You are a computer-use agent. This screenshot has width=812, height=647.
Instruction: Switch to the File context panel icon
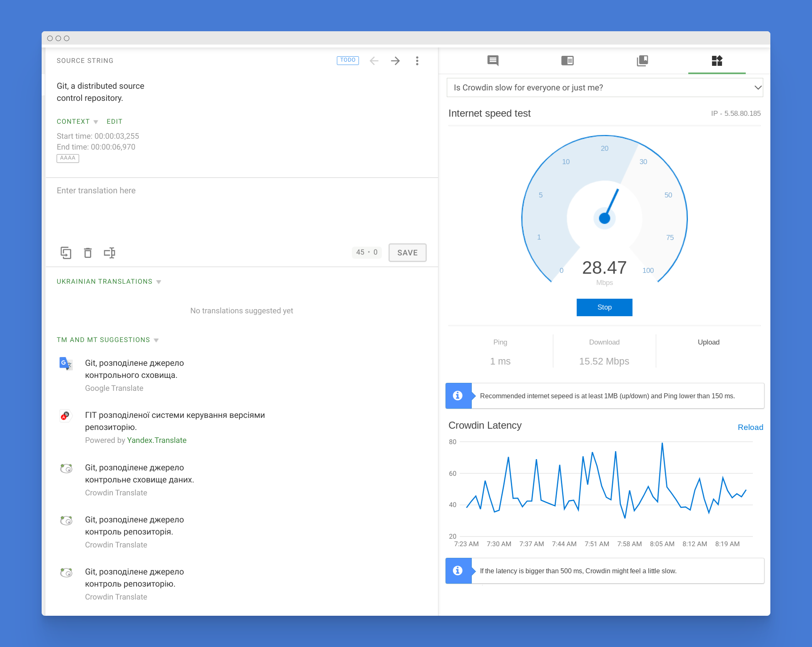click(567, 61)
